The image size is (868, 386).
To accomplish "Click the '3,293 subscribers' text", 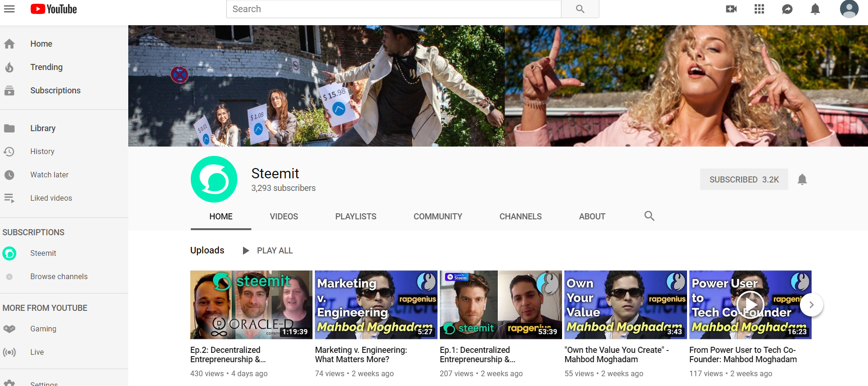I will coord(284,188).
